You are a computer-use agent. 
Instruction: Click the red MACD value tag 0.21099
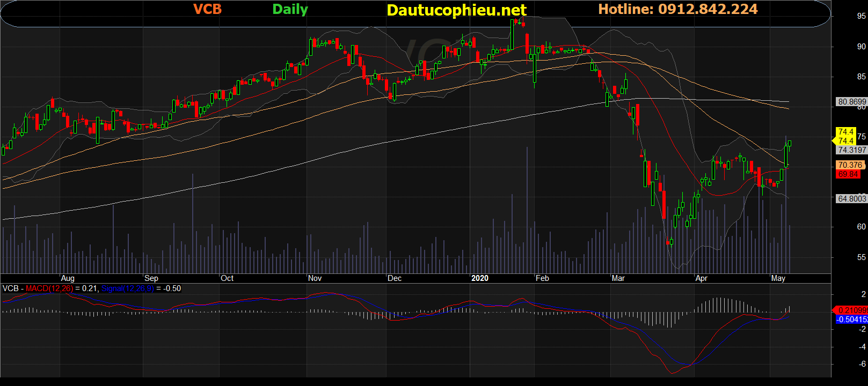[x=852, y=310]
